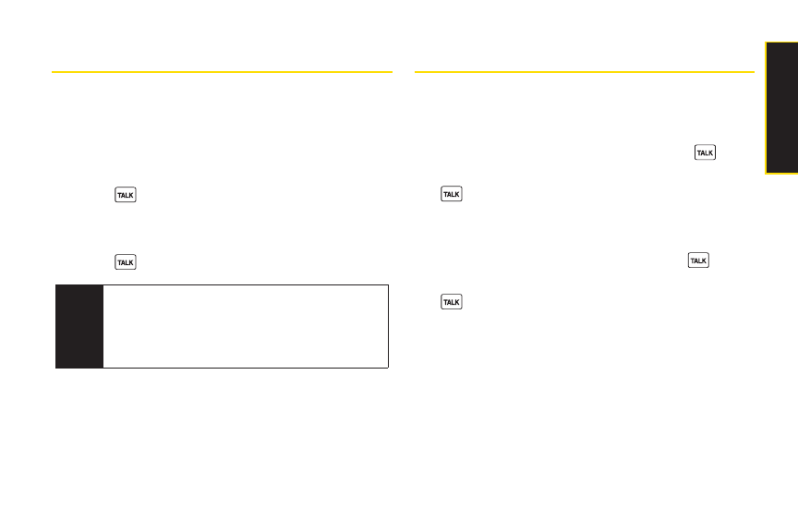This screenshot has width=798, height=532.
Task: Click the lower TALK key icon above the note box
Action: click(126, 262)
